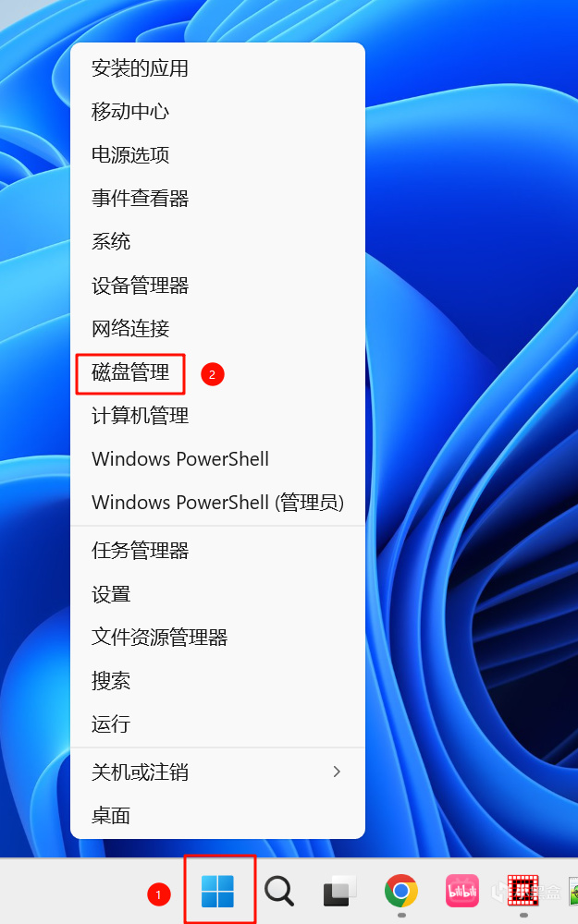Image resolution: width=578 pixels, height=924 pixels.
Task: Open the Windows Start button
Action: pos(217,891)
